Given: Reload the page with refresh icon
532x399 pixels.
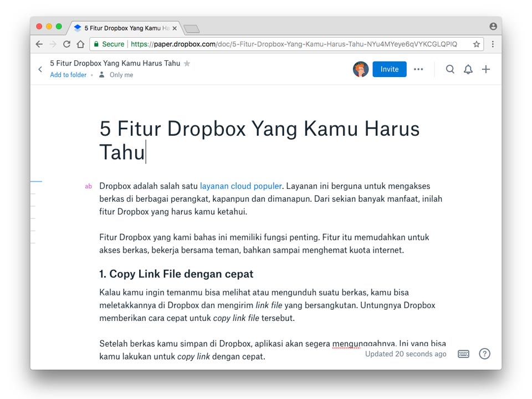Looking at the screenshot, I should click(67, 44).
